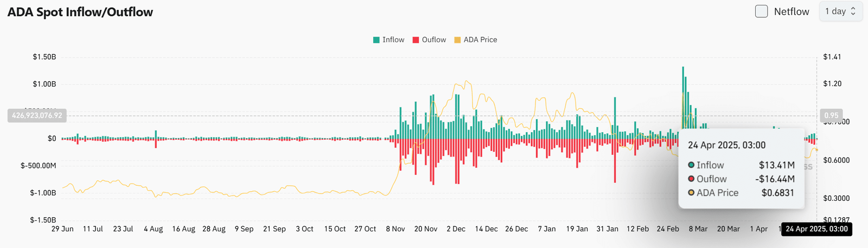
Task: Click the tall green inflow spike near 31 Jan
Action: (615, 116)
